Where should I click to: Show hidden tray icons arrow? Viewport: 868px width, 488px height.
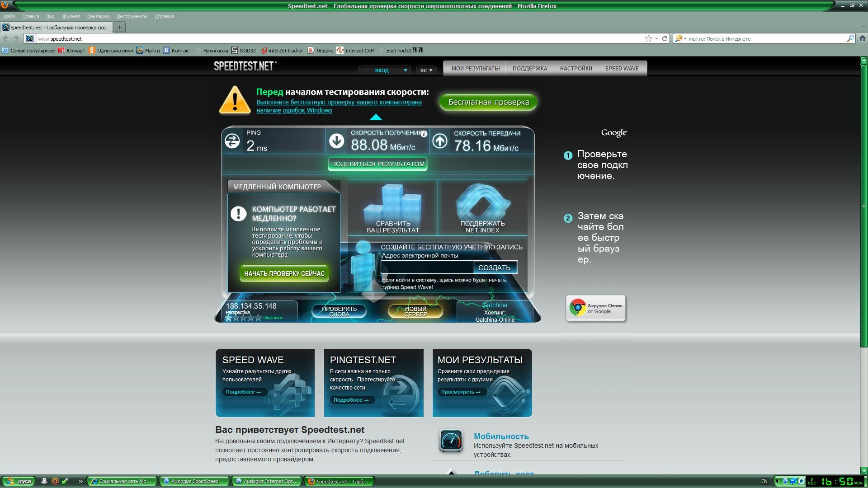tap(777, 481)
